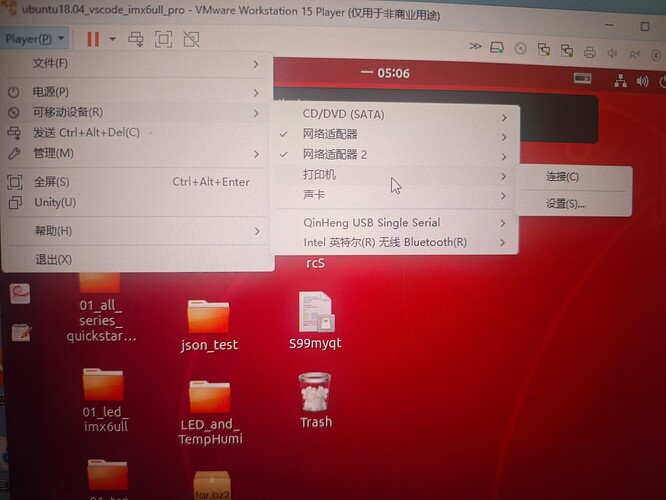The image size is (666, 500).
Task: Click the printer device icon in toolbar
Action: 590,52
